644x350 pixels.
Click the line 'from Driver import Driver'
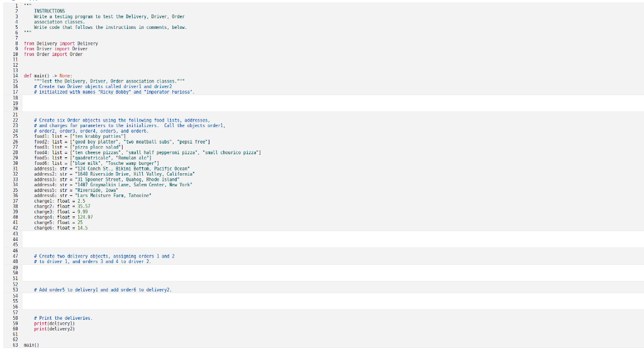pos(56,49)
